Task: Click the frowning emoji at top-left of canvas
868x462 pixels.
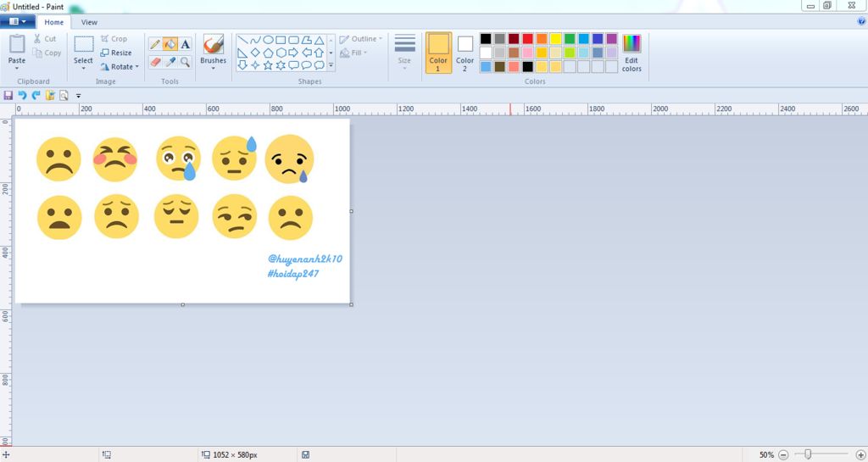Action: [x=58, y=159]
